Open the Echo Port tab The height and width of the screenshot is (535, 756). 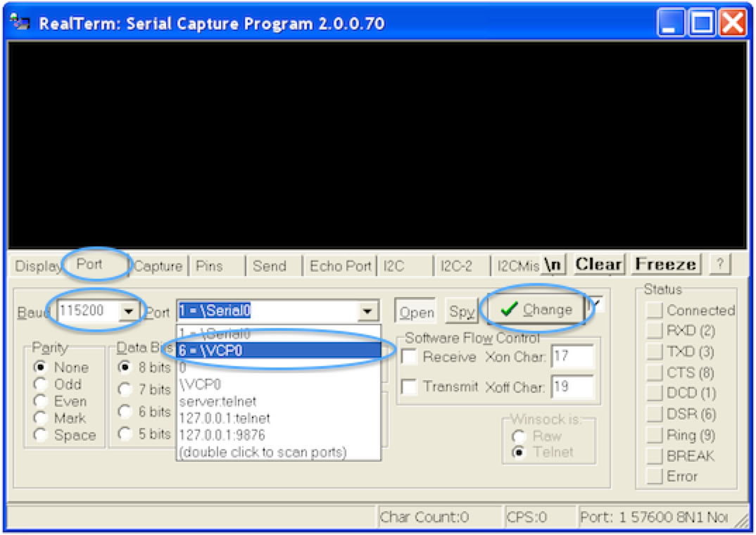[340, 266]
